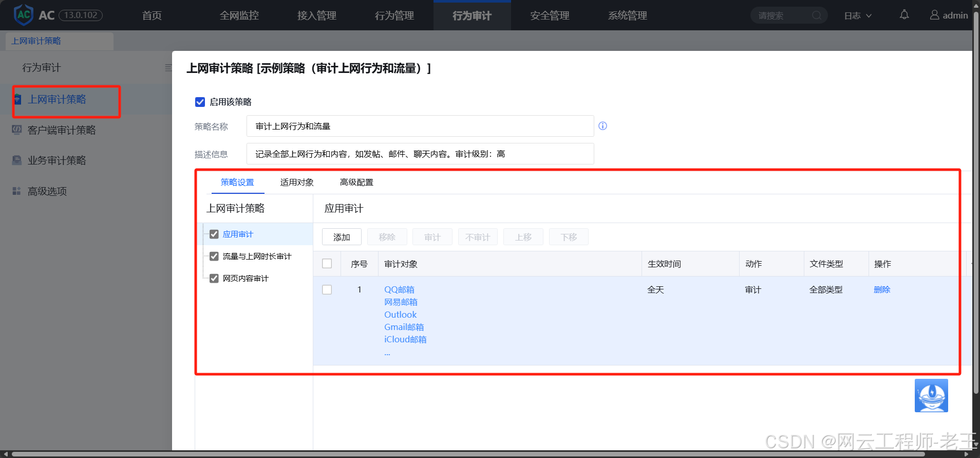Select 应用审计 in the policy tree

pos(238,234)
